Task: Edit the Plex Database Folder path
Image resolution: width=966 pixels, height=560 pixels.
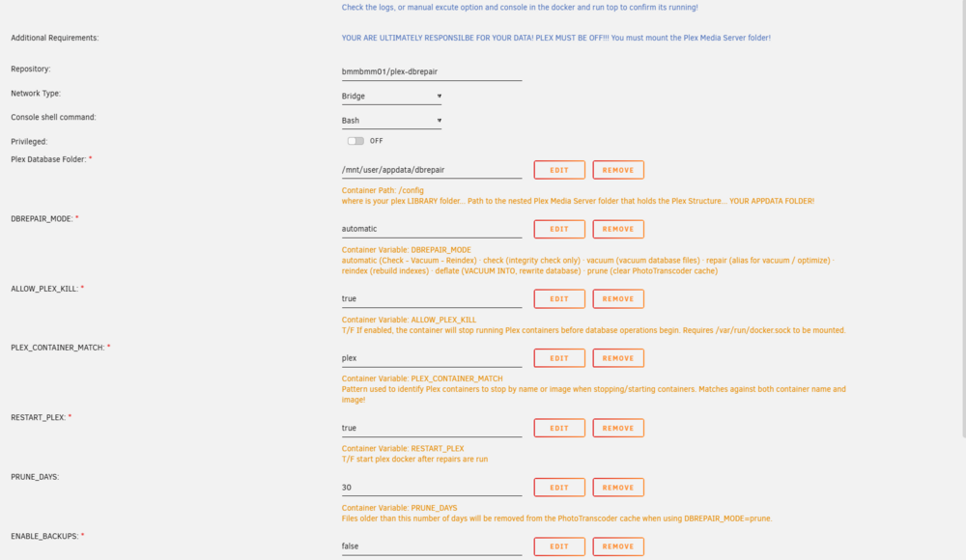Action: tap(558, 170)
